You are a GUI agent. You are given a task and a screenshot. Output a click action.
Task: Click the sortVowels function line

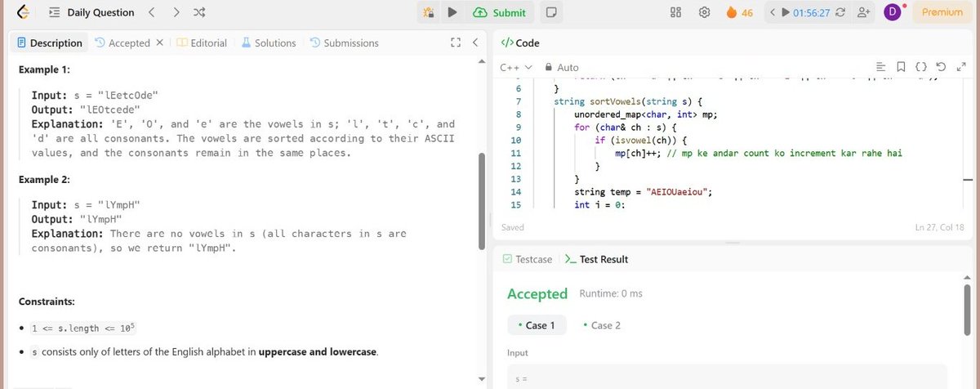tap(629, 101)
